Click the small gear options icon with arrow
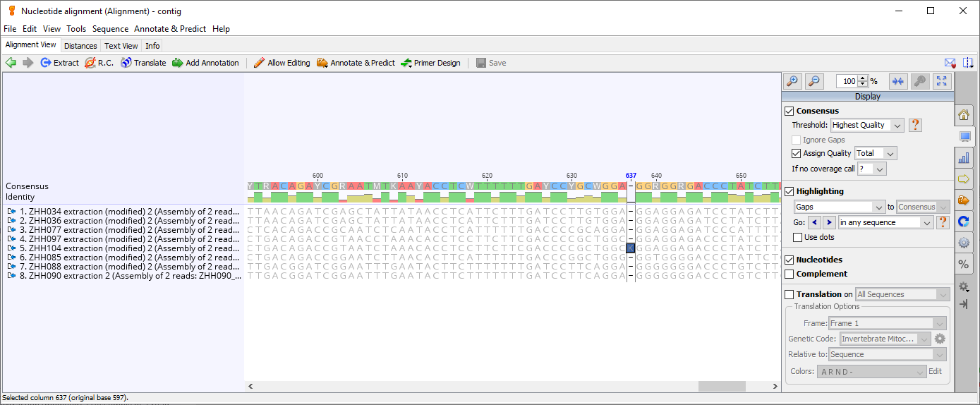Screen dimensions: 980x405 point(964,287)
